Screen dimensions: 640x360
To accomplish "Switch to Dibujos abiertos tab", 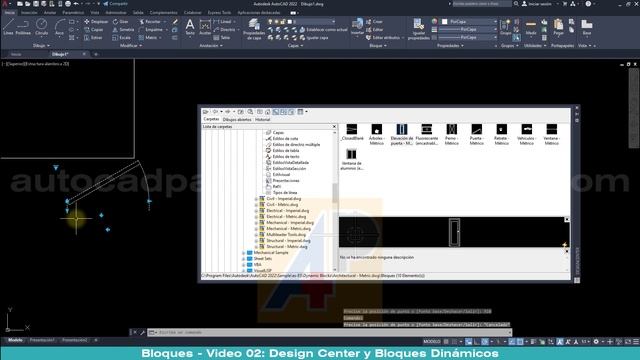I will point(237,120).
